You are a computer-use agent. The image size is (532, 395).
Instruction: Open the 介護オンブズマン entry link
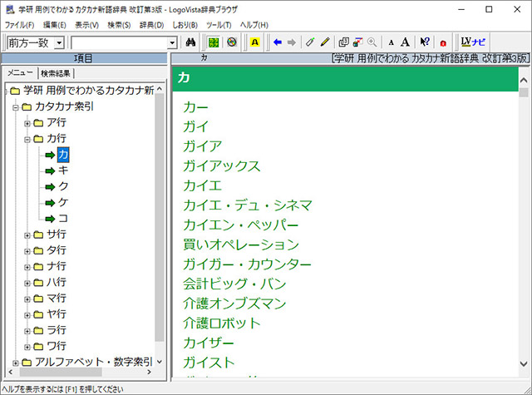[234, 304]
